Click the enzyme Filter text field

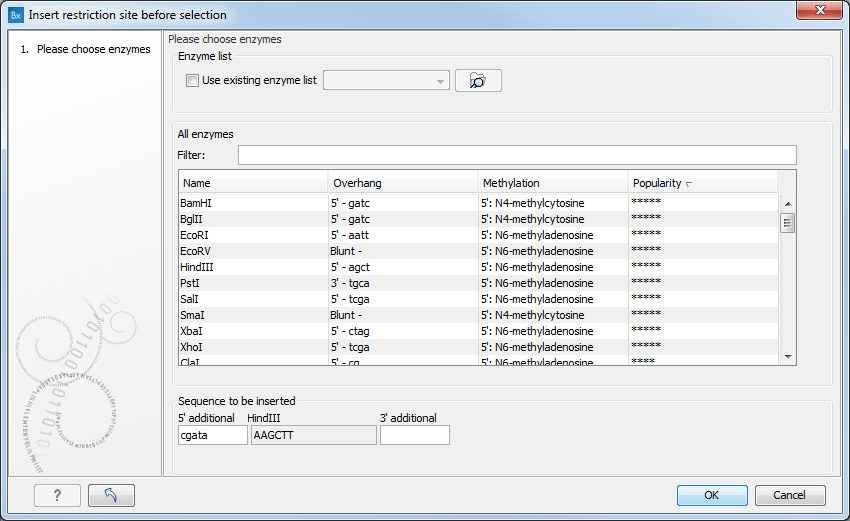point(517,155)
